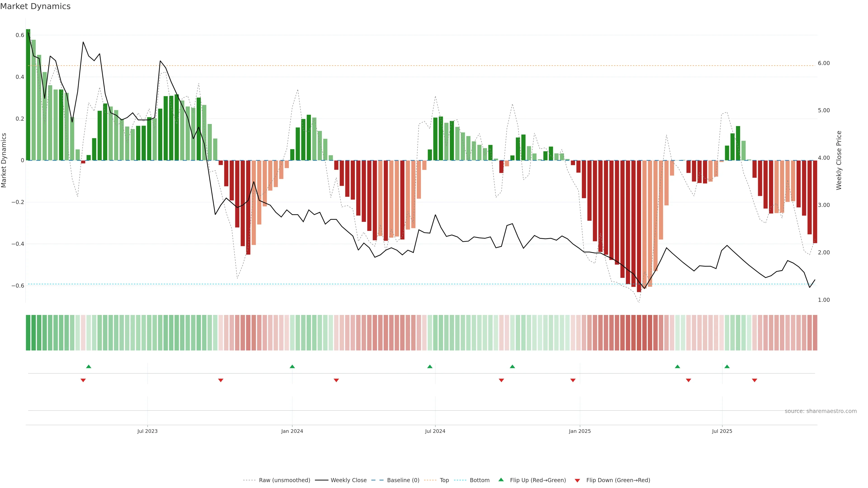Click the Weekly Close Price axis title
868x488 pixels.
839,160
